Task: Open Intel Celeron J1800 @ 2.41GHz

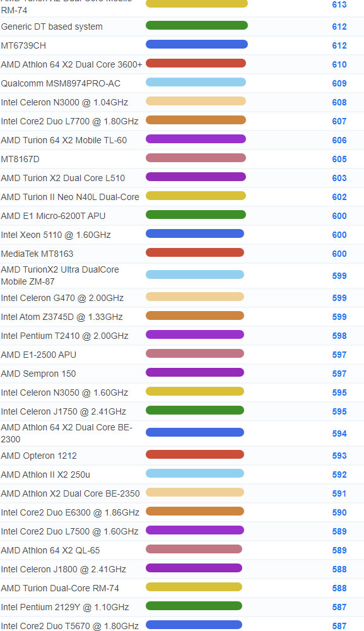Action: [x=64, y=569]
